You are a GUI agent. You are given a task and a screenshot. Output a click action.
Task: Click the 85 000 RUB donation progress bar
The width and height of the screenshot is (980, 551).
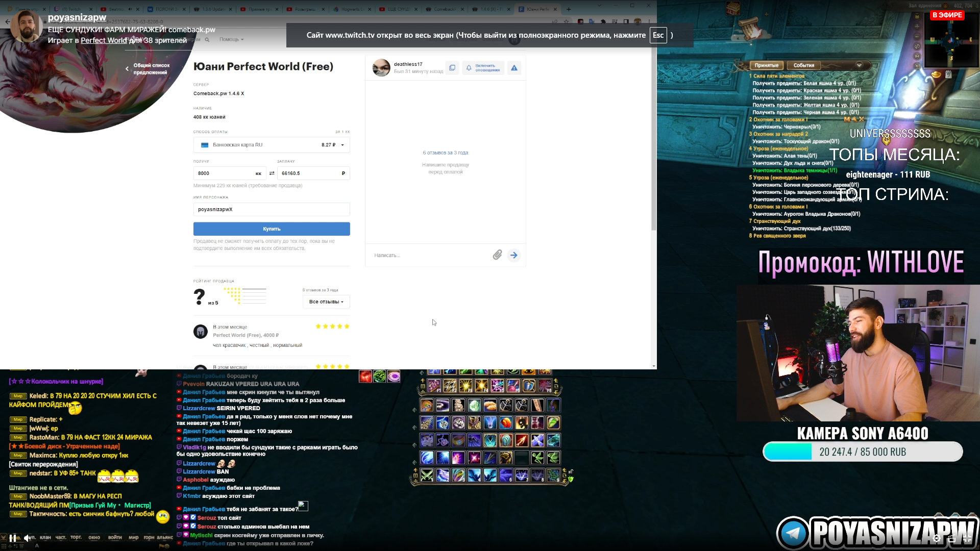click(862, 452)
